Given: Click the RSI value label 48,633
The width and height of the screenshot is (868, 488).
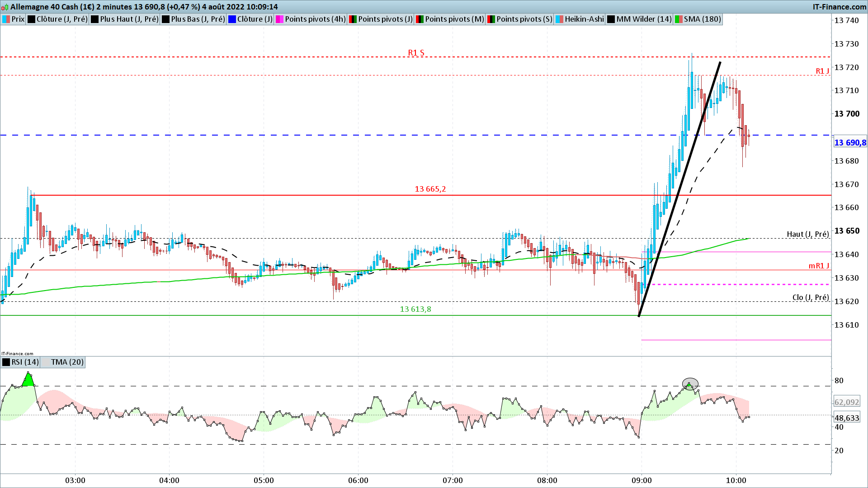Looking at the screenshot, I should [x=847, y=418].
